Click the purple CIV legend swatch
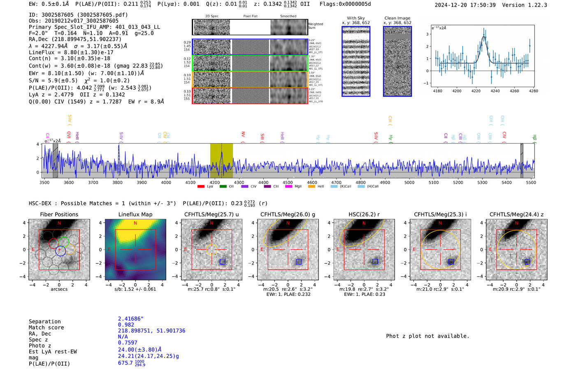This screenshot has height=392, width=576. point(245,186)
